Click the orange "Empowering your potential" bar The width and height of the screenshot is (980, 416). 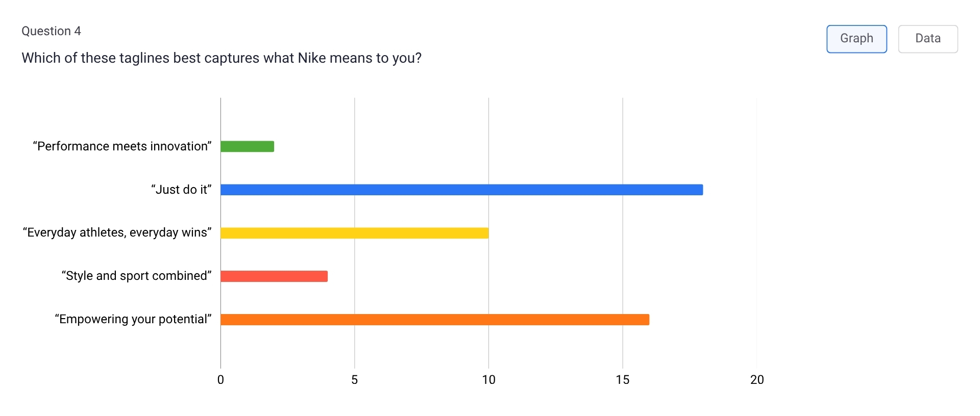435,320
